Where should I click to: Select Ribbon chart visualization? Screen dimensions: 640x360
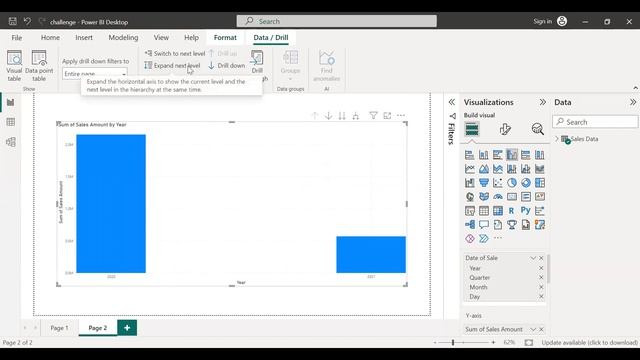pyautogui.click(x=539, y=169)
